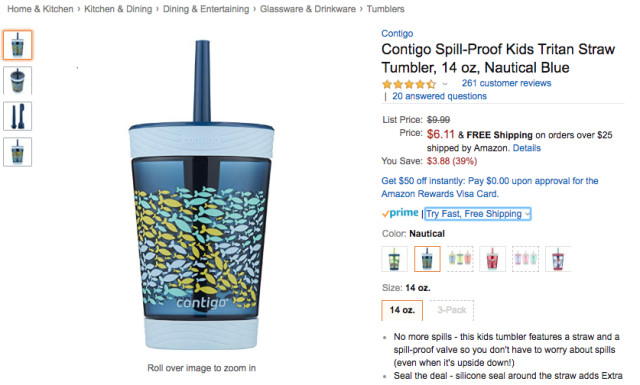Choose the selected Nautical blue color swatch
The image size is (640, 385).
point(427,259)
